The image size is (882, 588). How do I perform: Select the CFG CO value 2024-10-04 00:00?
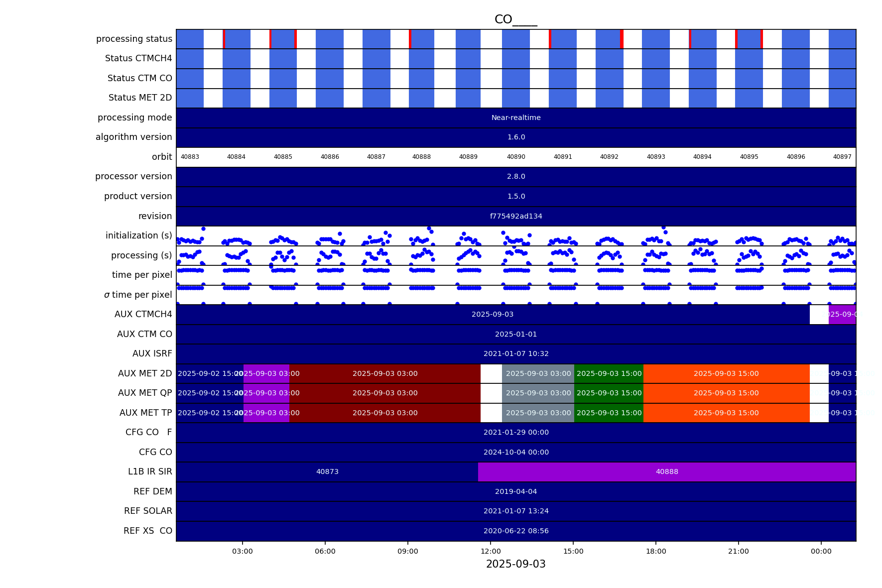click(516, 453)
